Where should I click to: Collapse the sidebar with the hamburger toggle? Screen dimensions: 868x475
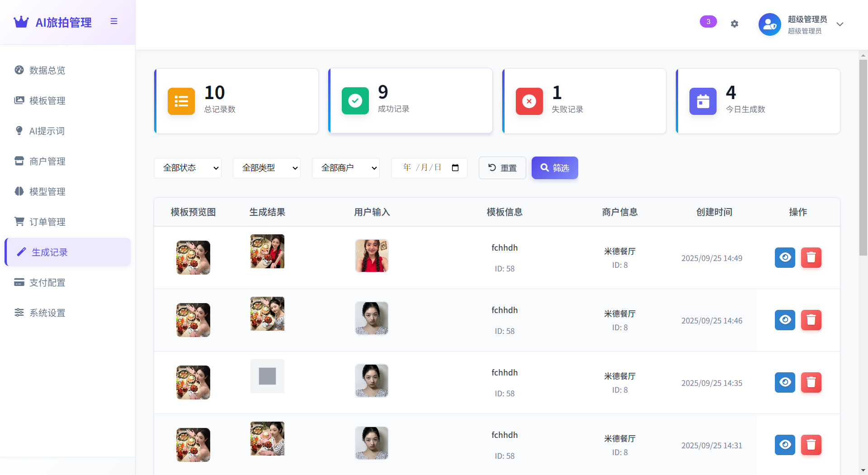click(x=113, y=21)
